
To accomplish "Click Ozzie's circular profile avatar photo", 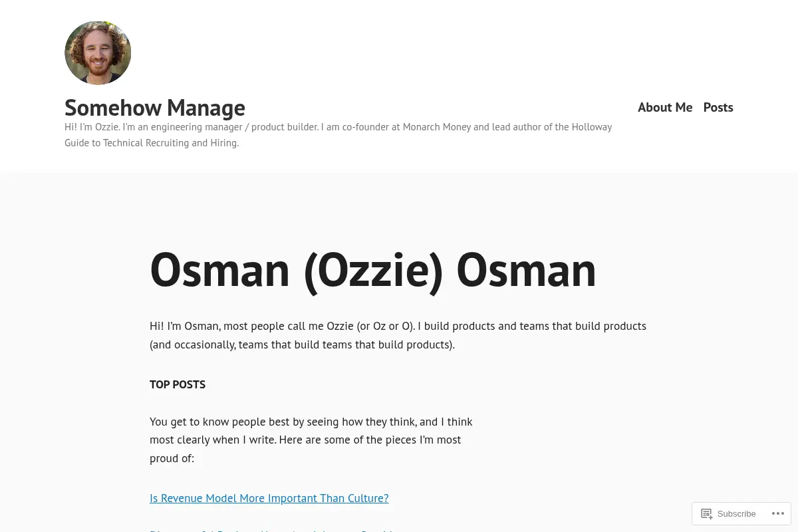I will pyautogui.click(x=98, y=53).
